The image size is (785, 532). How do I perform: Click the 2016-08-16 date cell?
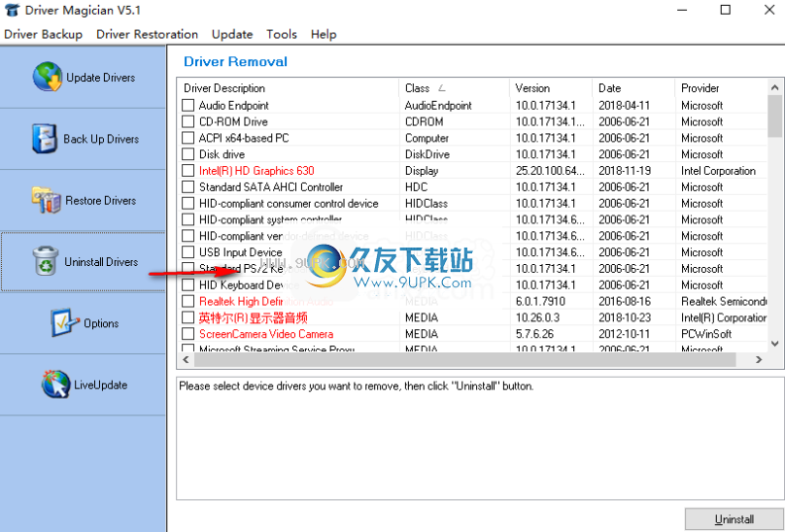(x=624, y=301)
